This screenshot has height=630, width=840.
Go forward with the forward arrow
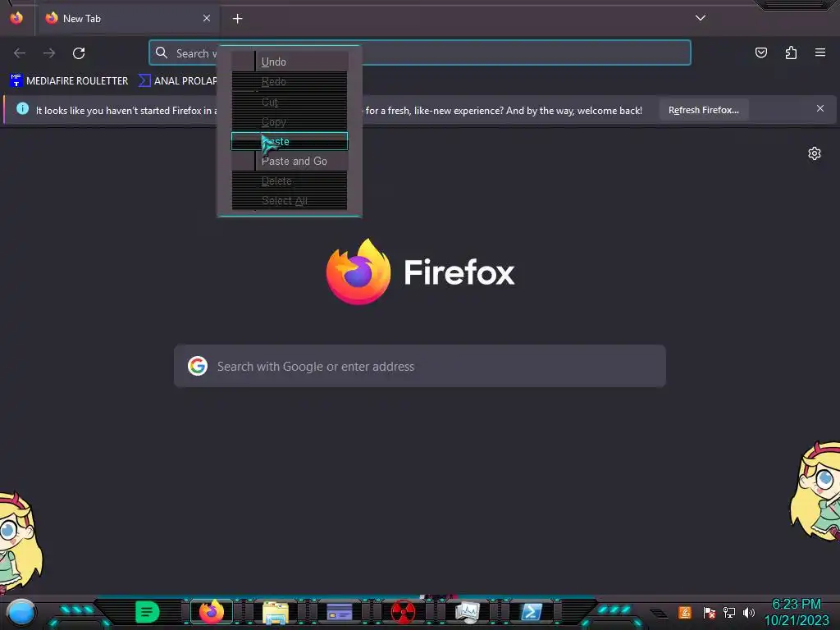49,53
